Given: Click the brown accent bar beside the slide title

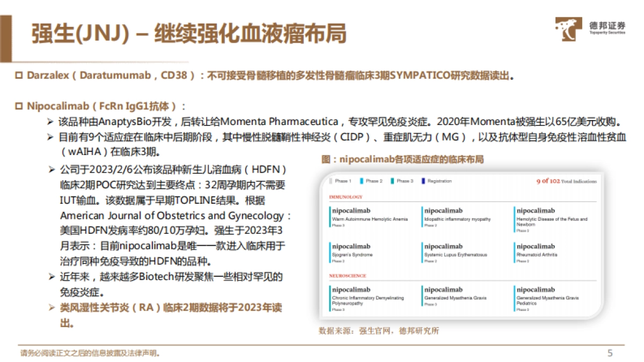Looking at the screenshot, I should [6, 32].
